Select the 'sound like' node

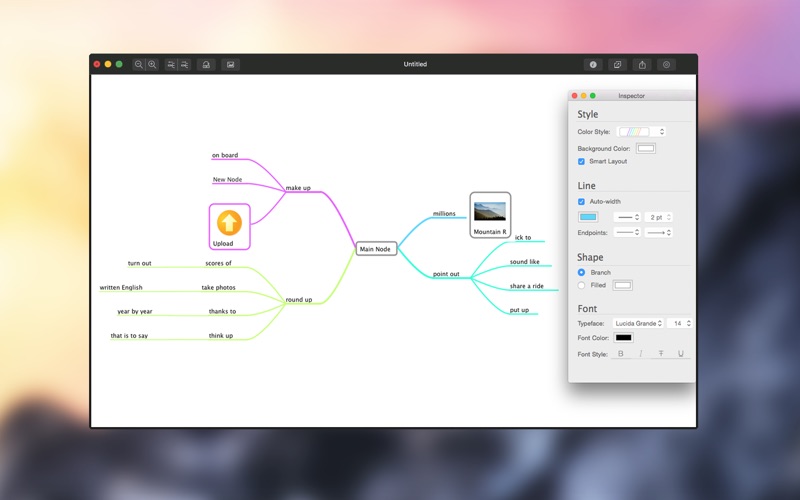click(524, 262)
